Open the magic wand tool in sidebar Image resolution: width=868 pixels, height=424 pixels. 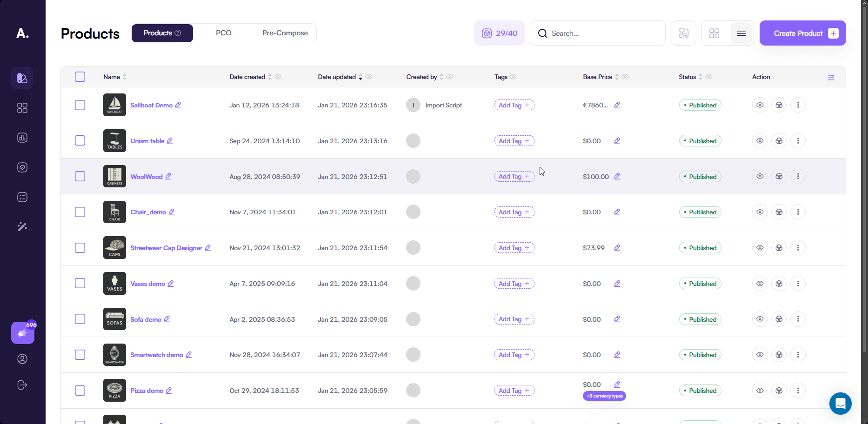22,226
